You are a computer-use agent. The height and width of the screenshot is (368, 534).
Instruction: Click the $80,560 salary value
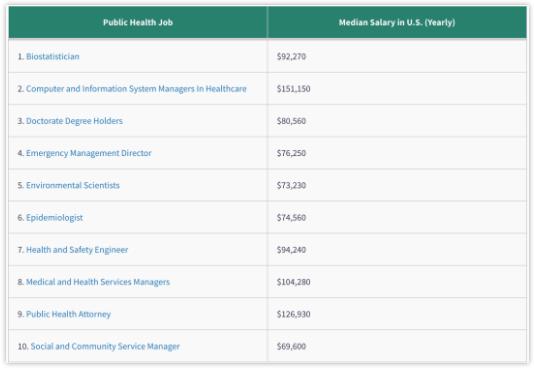(291, 121)
